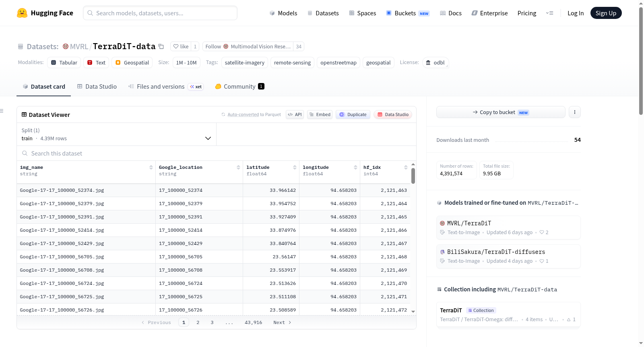
Task: Click the like heart button
Action: click(181, 46)
